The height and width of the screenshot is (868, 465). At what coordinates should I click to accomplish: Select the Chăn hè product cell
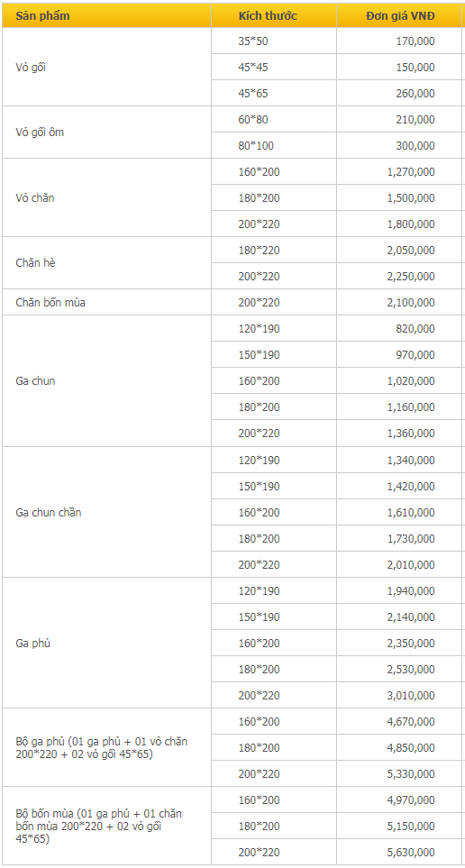pos(106,263)
